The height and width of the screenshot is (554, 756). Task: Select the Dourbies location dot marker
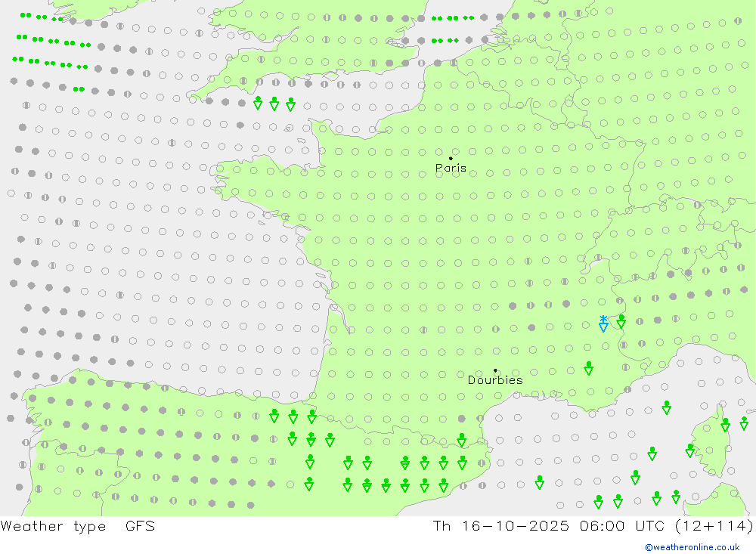click(495, 370)
